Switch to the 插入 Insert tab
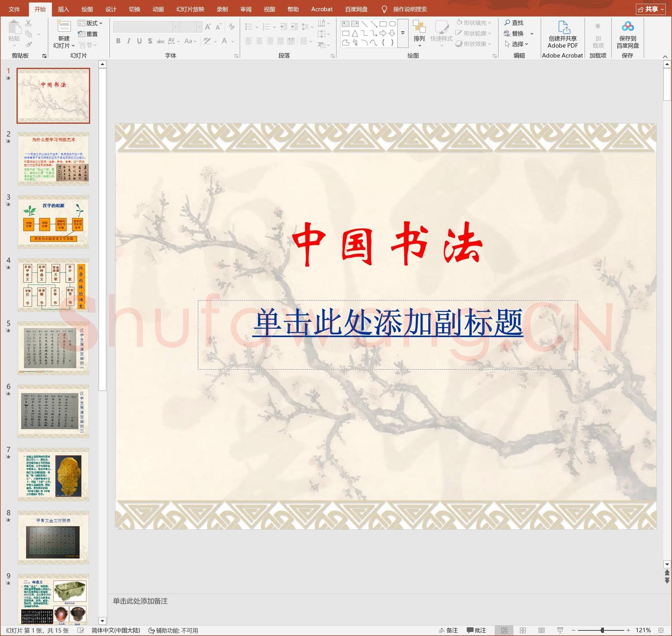Screen dimensions: 672x636 (x=64, y=9)
